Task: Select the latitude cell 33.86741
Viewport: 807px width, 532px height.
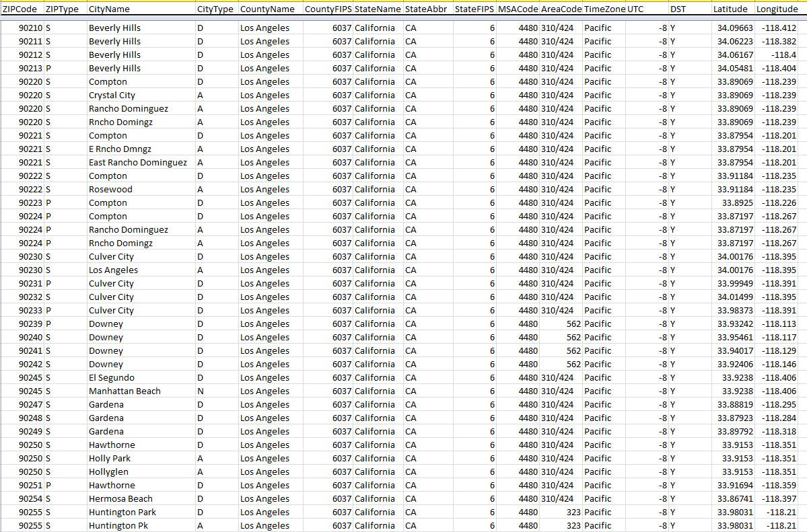Action: pyautogui.click(x=732, y=498)
